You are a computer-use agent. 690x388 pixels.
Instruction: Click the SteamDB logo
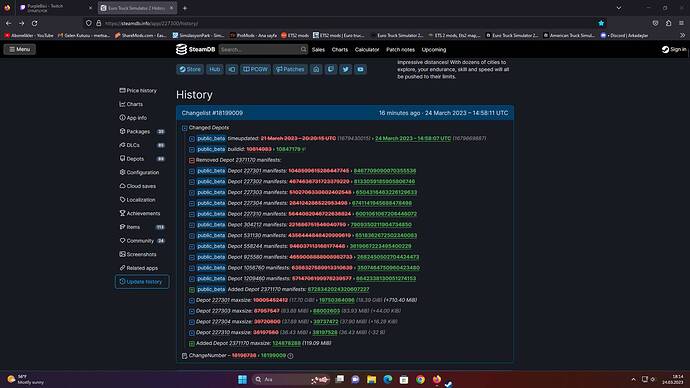[x=195, y=49]
